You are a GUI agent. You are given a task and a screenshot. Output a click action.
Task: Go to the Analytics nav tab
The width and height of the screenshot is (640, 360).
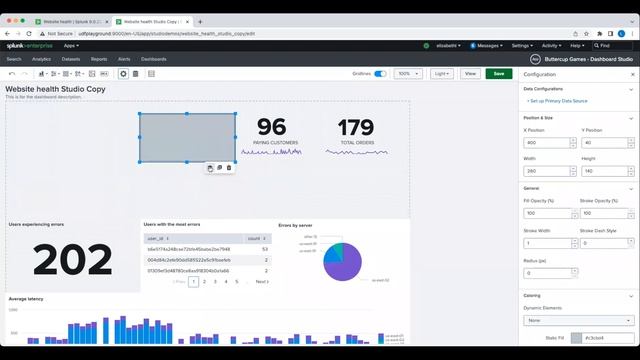pyautogui.click(x=41, y=59)
